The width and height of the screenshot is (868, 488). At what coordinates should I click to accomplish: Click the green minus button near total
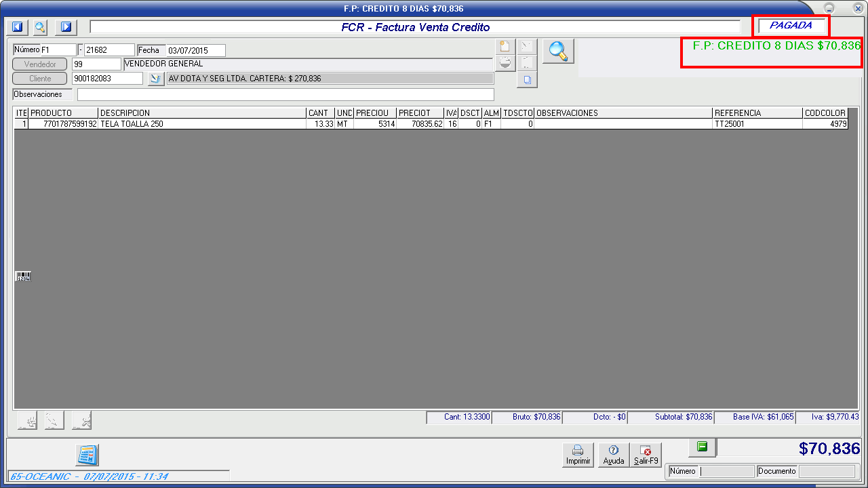click(702, 447)
